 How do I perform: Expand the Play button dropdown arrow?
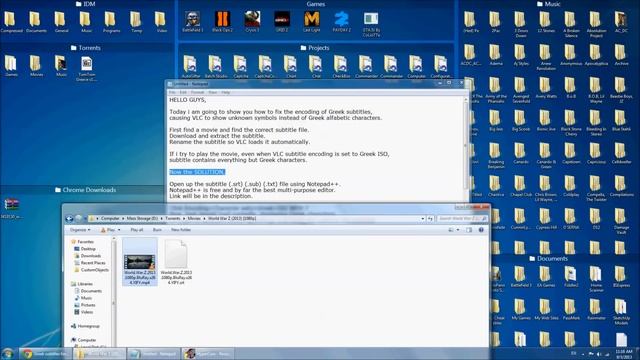tap(119, 230)
